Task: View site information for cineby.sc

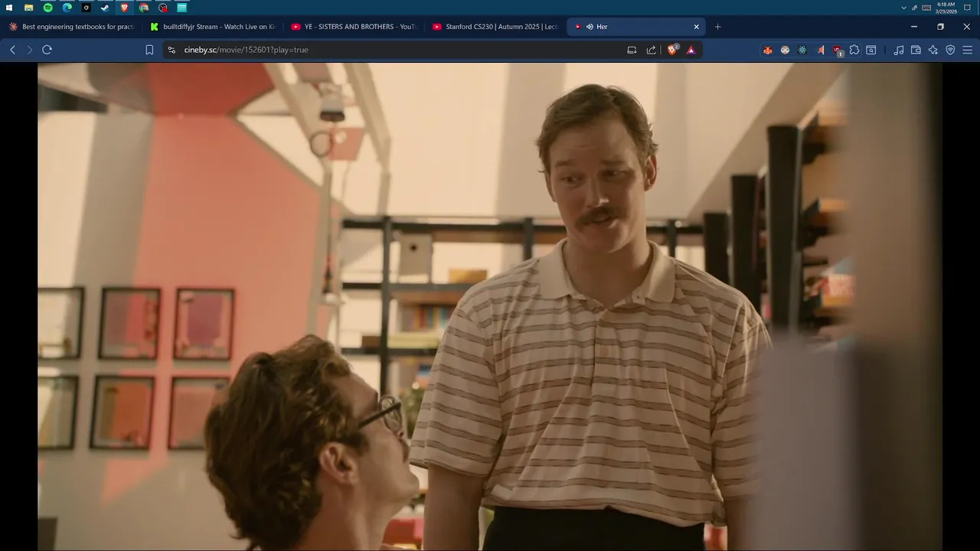Action: coord(171,50)
